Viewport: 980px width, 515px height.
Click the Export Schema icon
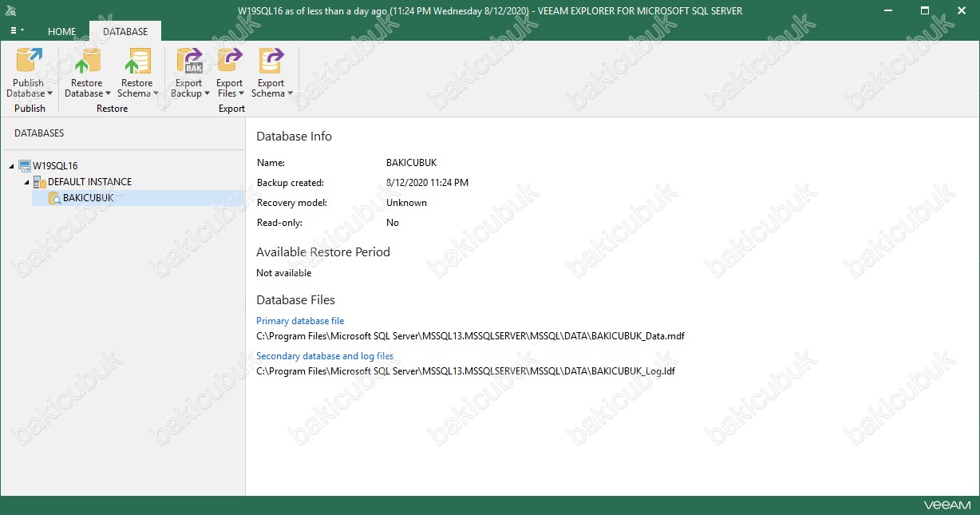tap(271, 61)
